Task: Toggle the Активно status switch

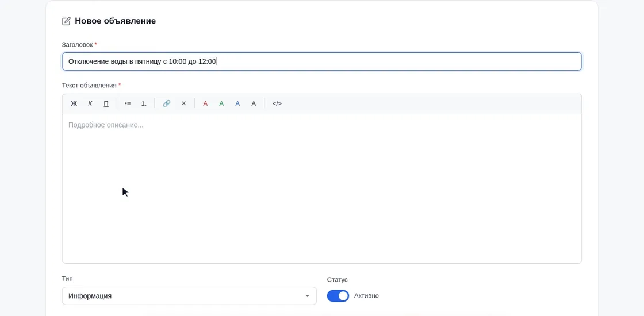Action: click(338, 296)
